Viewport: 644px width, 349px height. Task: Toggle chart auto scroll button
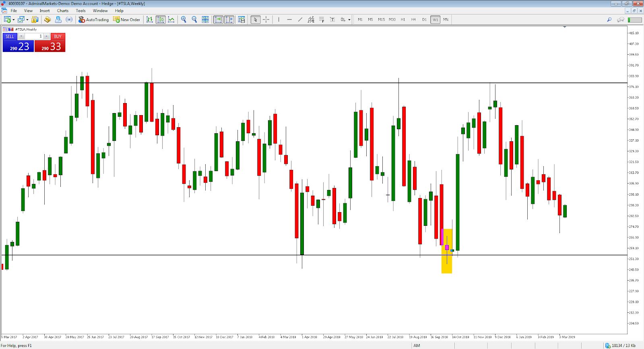tap(218, 19)
